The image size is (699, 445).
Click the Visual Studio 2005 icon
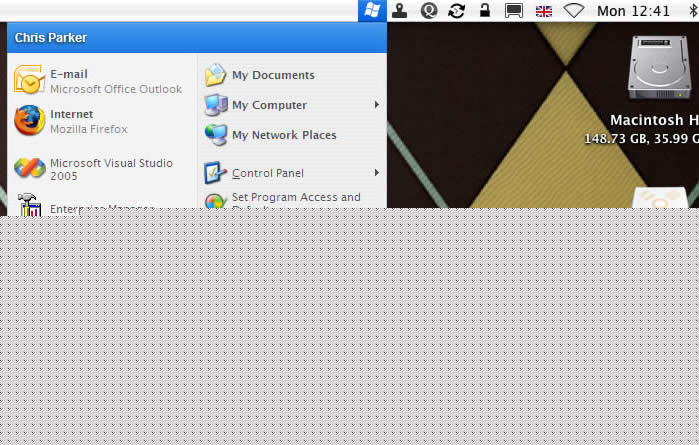coord(29,168)
